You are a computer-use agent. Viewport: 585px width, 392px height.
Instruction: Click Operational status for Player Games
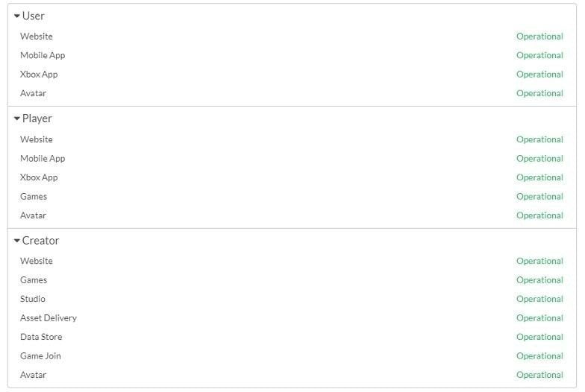coord(540,197)
